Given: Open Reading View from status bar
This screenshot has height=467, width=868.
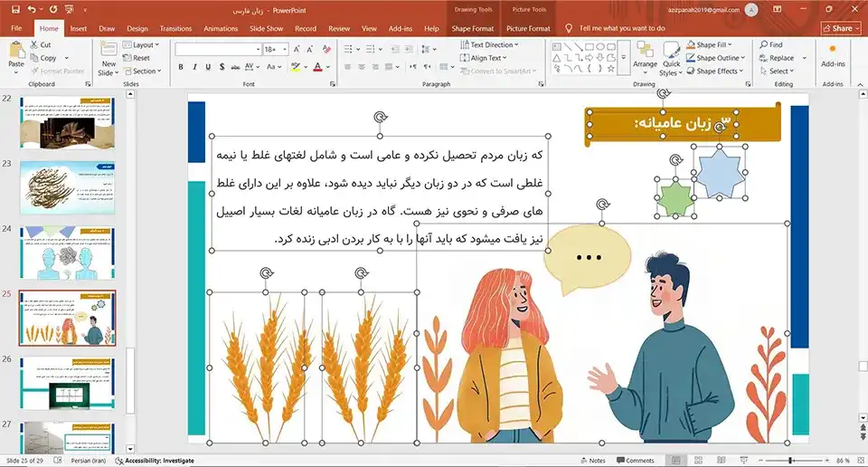Looking at the screenshot, I should point(721,461).
